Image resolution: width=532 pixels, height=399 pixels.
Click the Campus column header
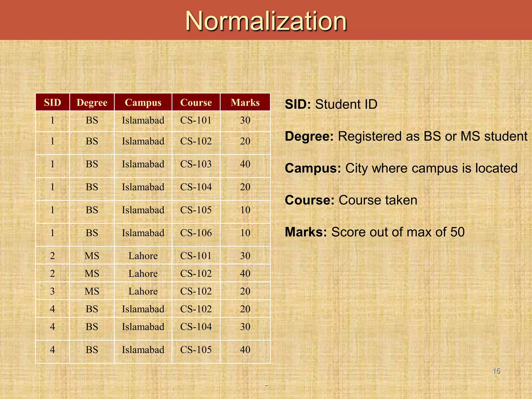click(x=143, y=102)
